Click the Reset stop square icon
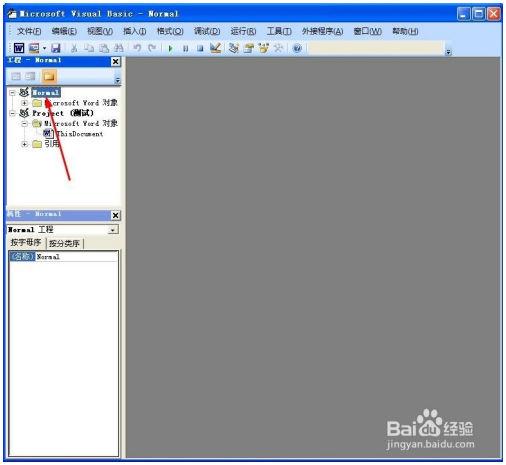The image size is (506, 465). (x=200, y=49)
